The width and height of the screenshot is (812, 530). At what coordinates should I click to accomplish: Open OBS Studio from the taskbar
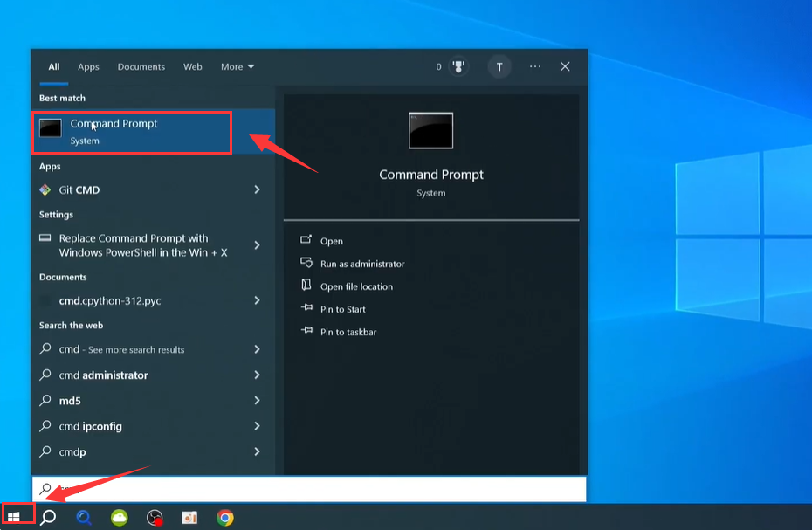155,517
